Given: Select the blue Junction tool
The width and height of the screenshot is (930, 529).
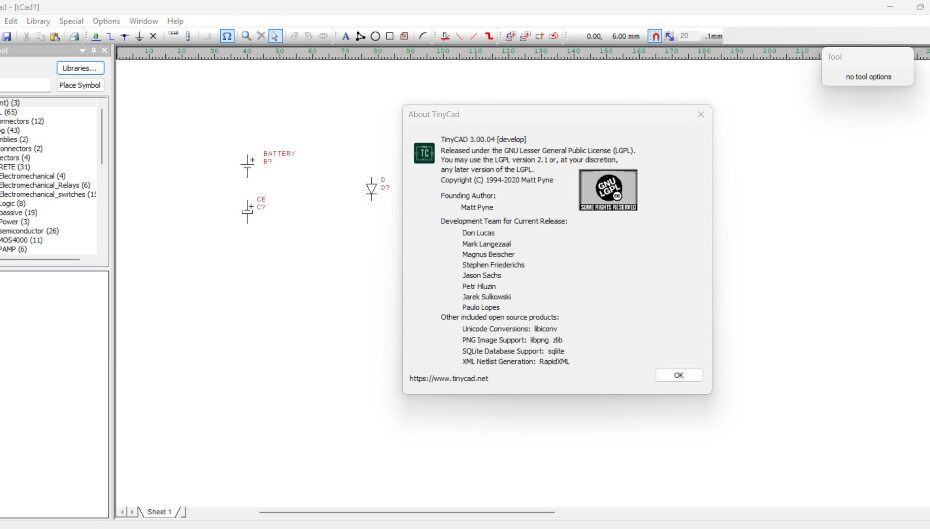Looking at the screenshot, I should coord(125,36).
